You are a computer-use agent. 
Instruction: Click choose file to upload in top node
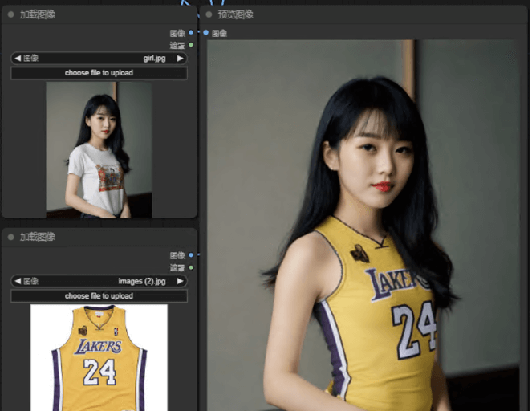(99, 73)
